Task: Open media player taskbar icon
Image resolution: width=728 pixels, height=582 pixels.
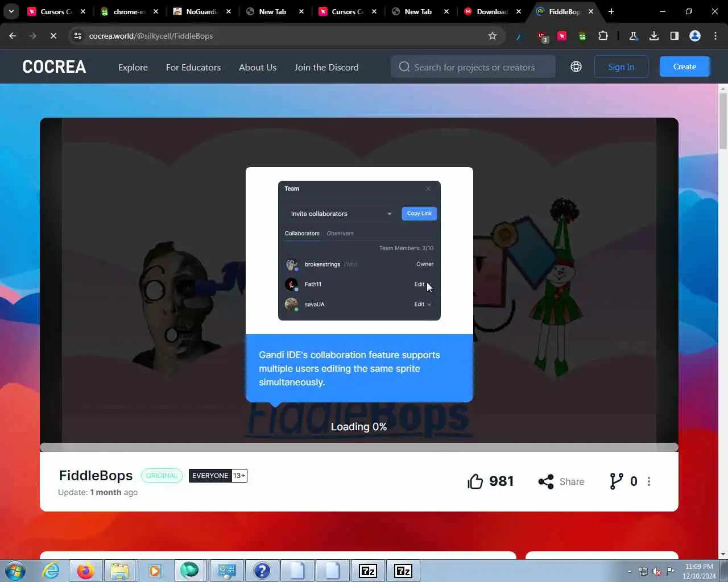Action: [x=155, y=571]
